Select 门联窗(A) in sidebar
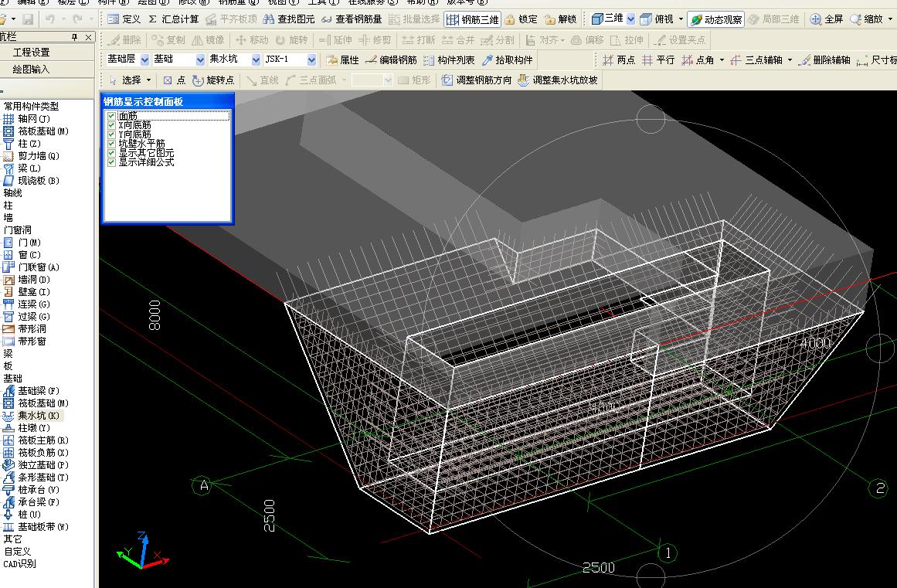 (x=31, y=267)
